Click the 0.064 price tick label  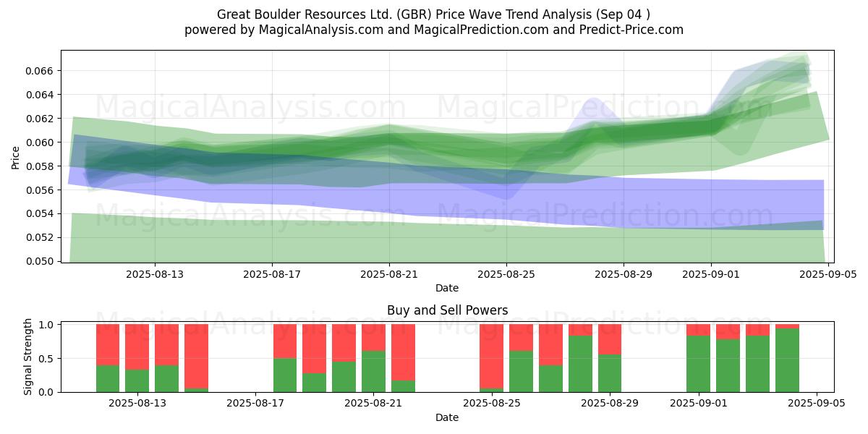coord(41,95)
